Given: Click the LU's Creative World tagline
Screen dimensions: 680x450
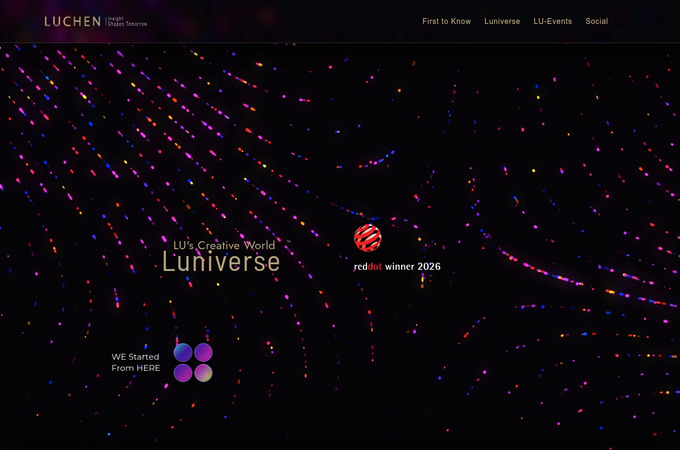Looking at the screenshot, I should pos(224,245).
